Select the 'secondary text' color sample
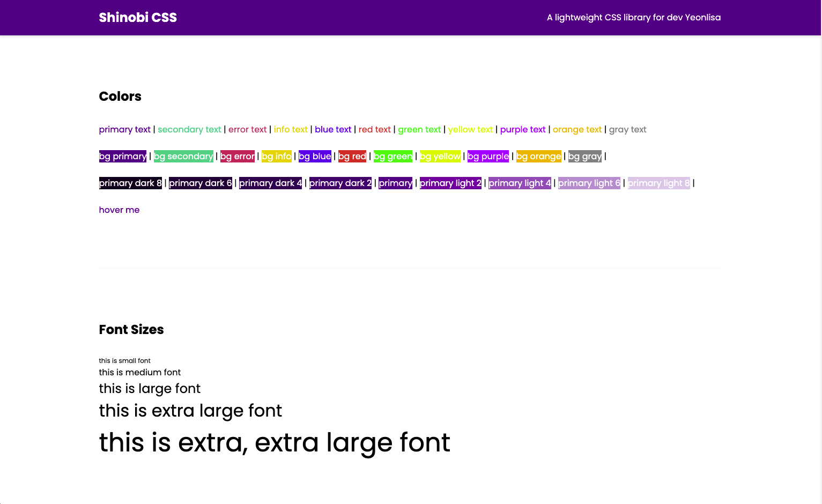The height and width of the screenshot is (504, 822). coord(189,129)
